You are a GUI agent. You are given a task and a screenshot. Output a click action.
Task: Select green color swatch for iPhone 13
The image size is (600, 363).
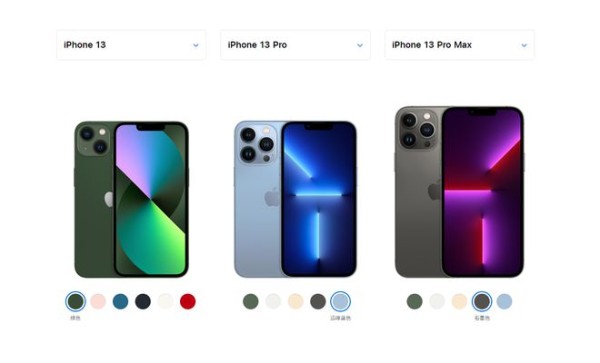(x=75, y=301)
